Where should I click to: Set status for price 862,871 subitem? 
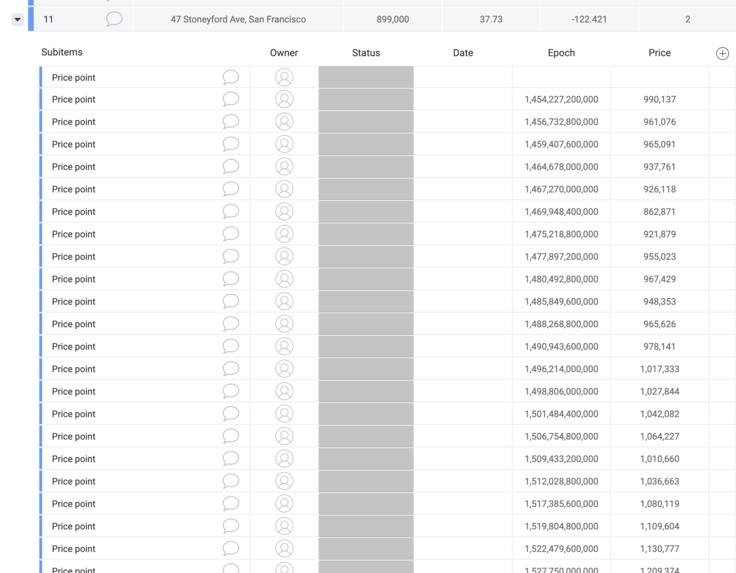(366, 212)
